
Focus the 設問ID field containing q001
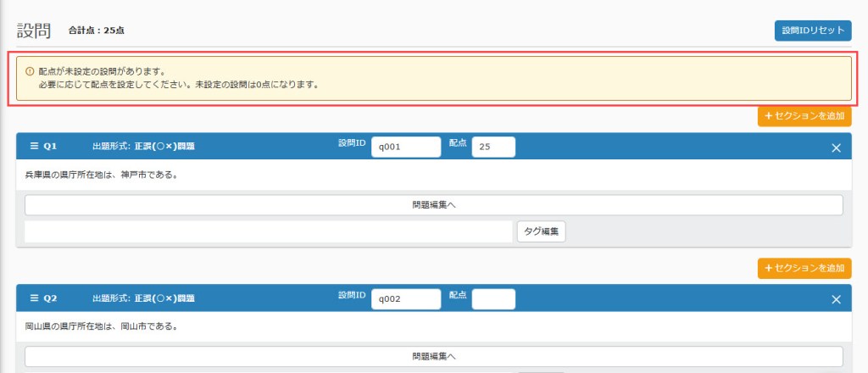click(x=406, y=147)
